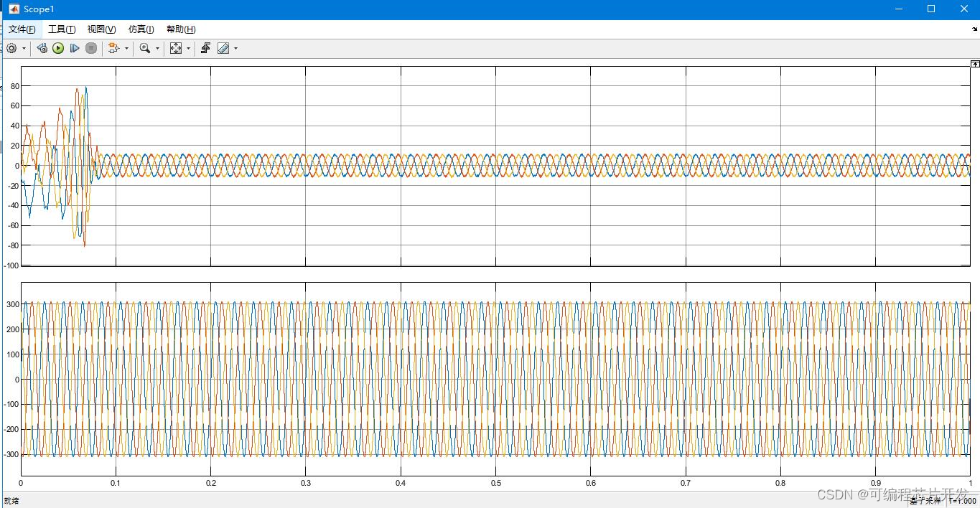Click the Triggers icon in toolbar
Screen dimensions: 980x508
coord(205,48)
